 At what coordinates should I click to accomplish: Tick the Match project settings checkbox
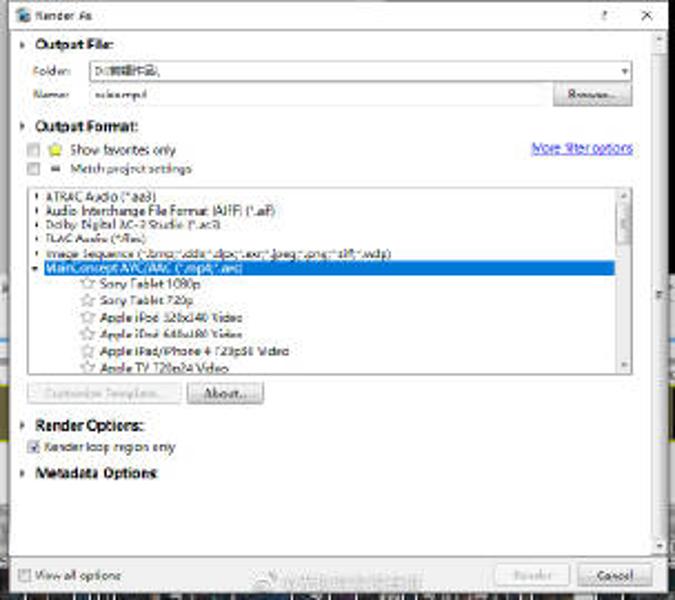coord(34,169)
